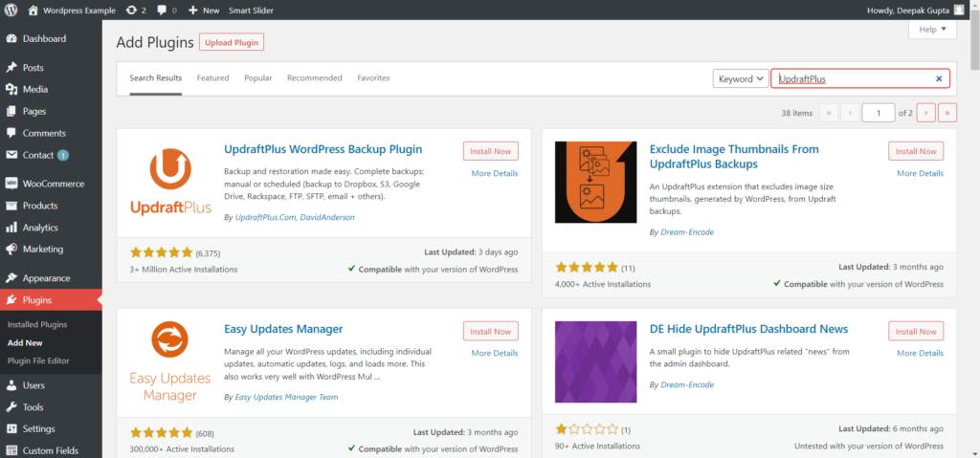Open the Analytics bar chart icon
Image resolution: width=980 pixels, height=458 pixels.
point(11,228)
